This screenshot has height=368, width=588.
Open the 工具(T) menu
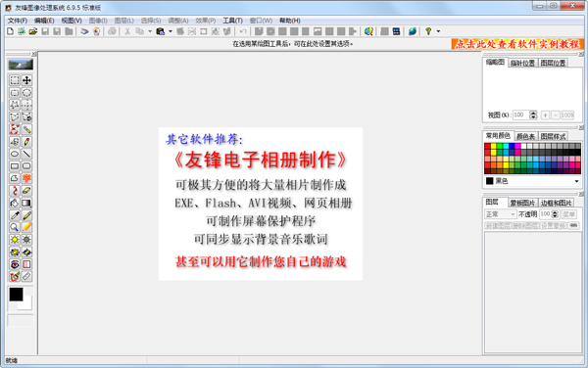(233, 21)
